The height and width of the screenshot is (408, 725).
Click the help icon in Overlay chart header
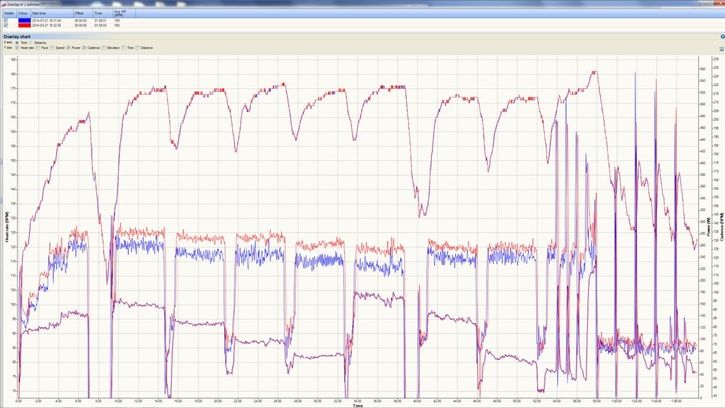pyautogui.click(x=721, y=36)
